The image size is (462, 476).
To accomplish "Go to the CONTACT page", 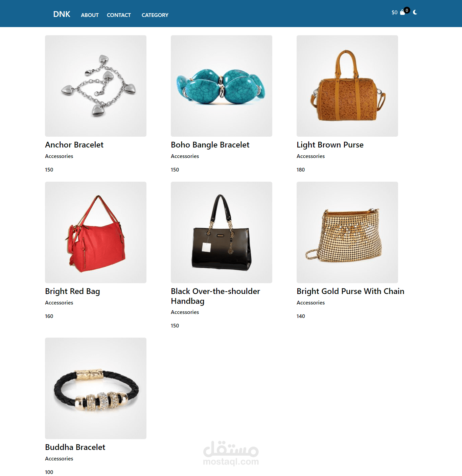I will coord(119,15).
